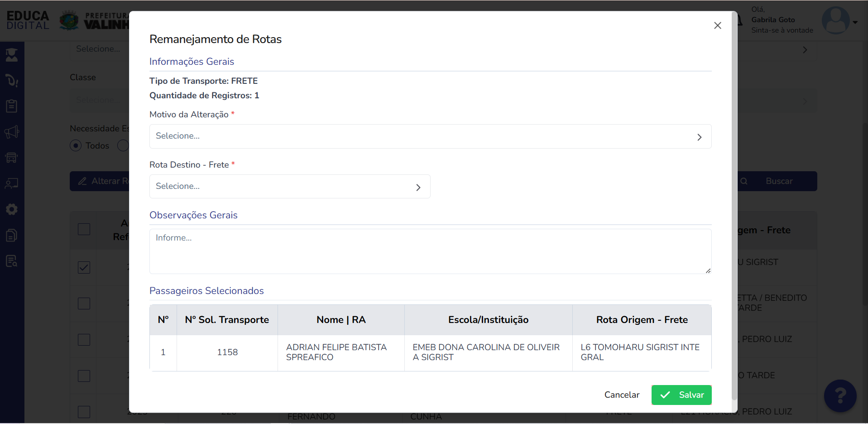Viewport: 868px width, 424px height.
Task: Click chevron in Rota Destino - Frete field
Action: click(418, 187)
